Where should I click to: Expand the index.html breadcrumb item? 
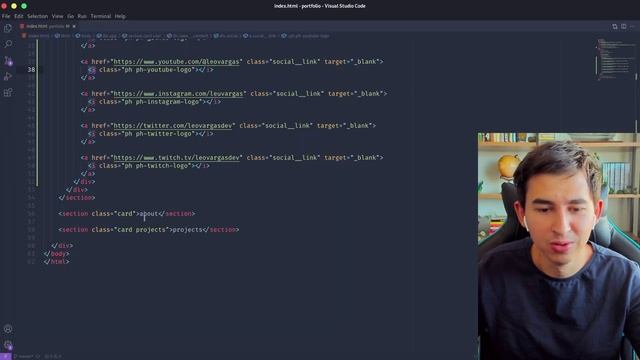[36, 36]
